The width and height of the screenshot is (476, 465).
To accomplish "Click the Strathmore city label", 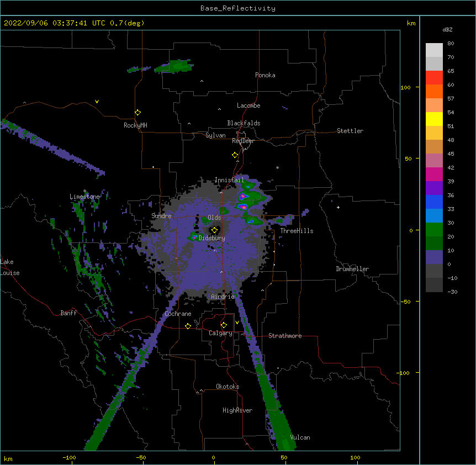I will 285,336.
